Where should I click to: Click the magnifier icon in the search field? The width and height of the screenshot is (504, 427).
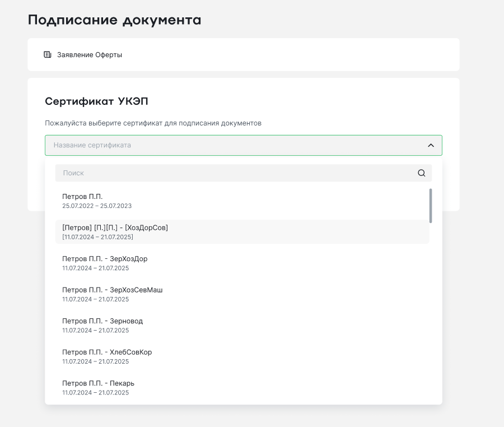click(x=421, y=173)
